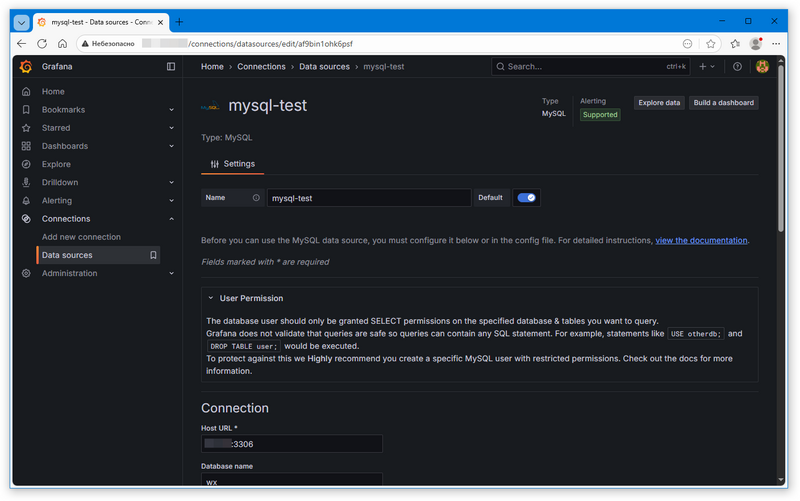Open a new browser tab
The width and height of the screenshot is (800, 501).
pyautogui.click(x=179, y=22)
